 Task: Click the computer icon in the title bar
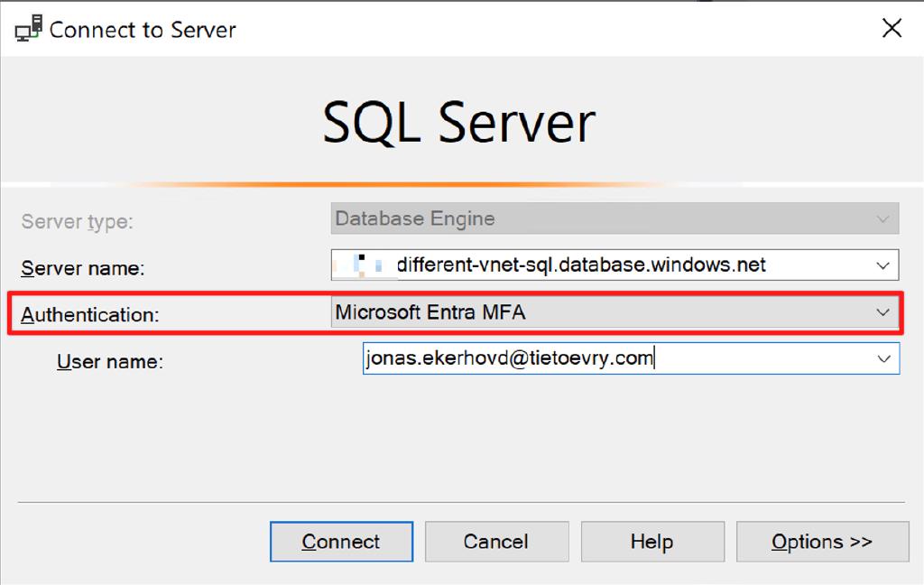(x=27, y=27)
